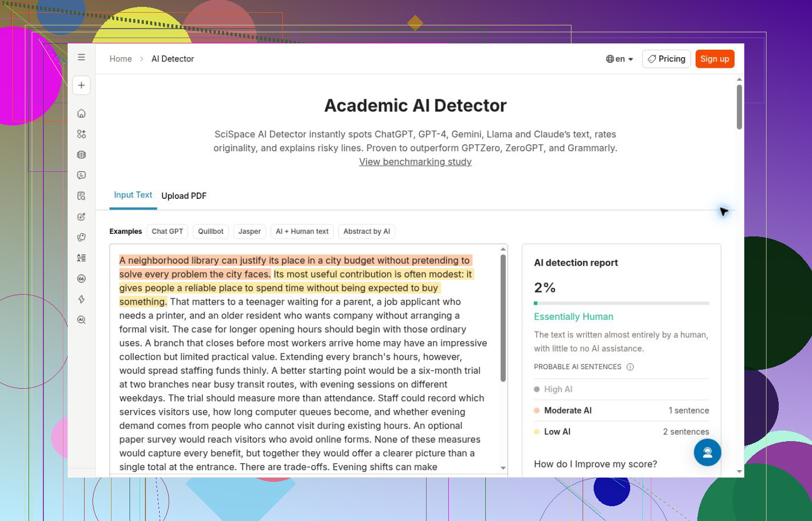The image size is (812, 521).
Task: Open the text formatting list icon in sidebar
Action: [81, 258]
